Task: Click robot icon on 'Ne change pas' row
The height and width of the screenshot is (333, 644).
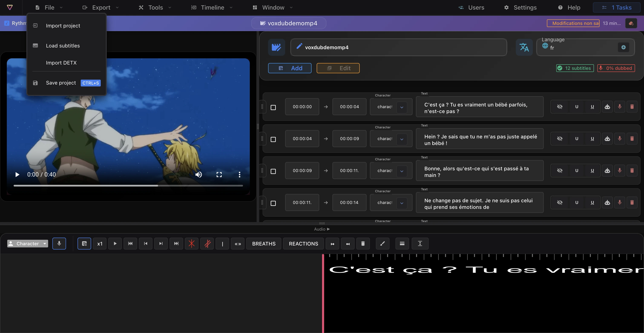Action: [607, 203]
